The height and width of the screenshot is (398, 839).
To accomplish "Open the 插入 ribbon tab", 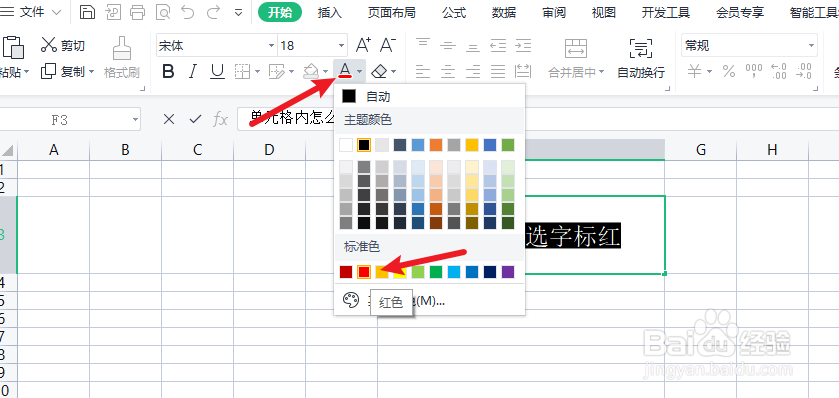I will [330, 12].
